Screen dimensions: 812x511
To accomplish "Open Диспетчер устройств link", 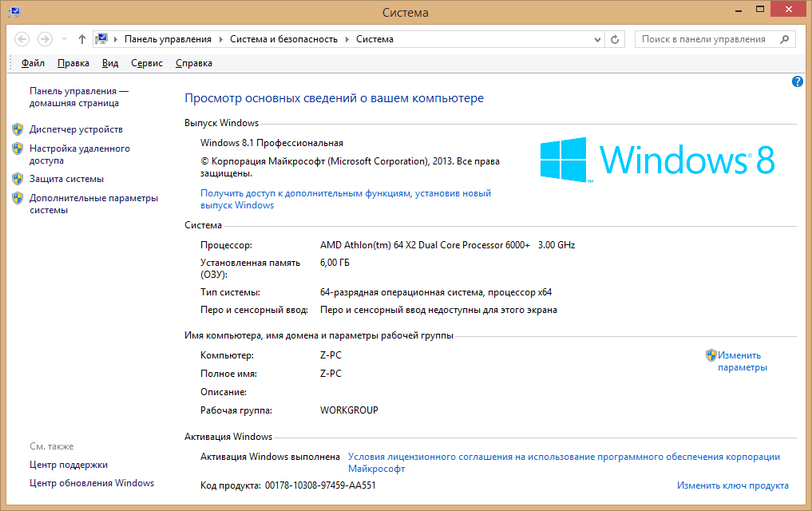I will coord(76,129).
